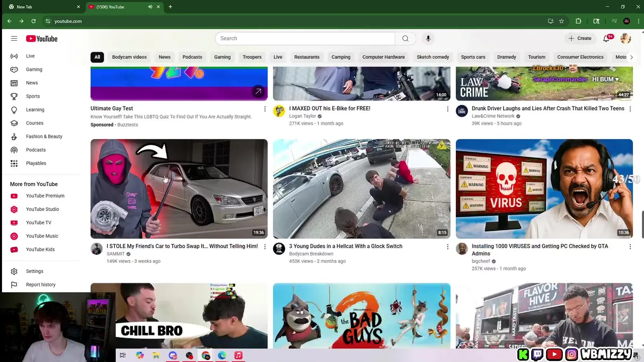Open YouTube Studio link

[x=42, y=209]
